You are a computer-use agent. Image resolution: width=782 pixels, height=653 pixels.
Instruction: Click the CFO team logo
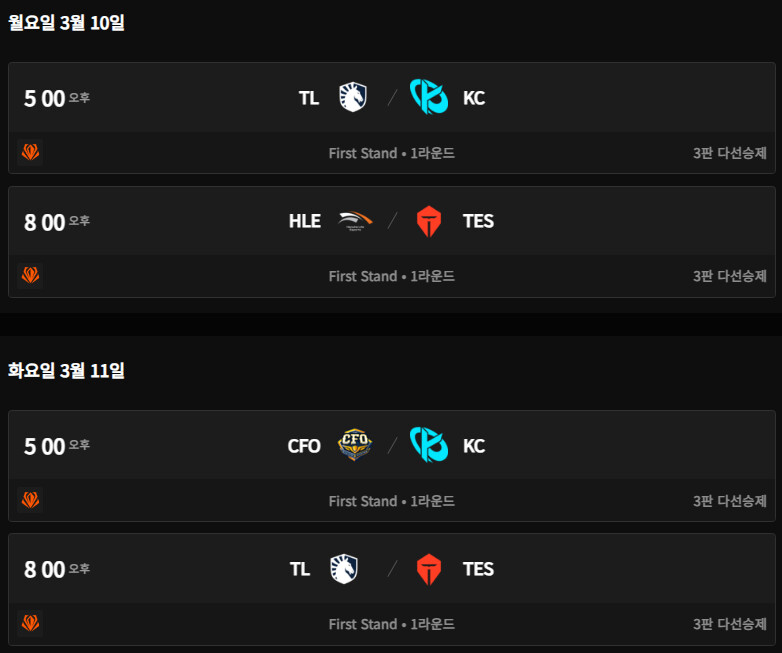[x=354, y=445]
